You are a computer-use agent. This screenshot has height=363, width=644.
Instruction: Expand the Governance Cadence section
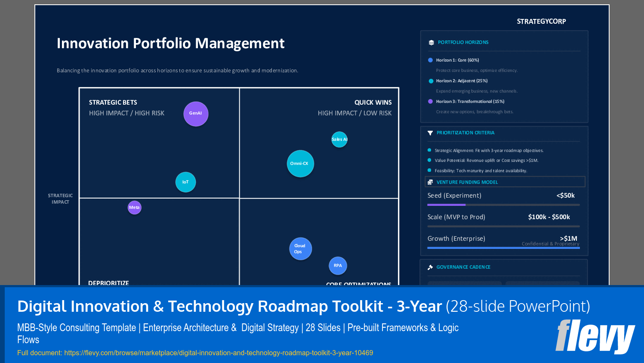click(x=463, y=267)
